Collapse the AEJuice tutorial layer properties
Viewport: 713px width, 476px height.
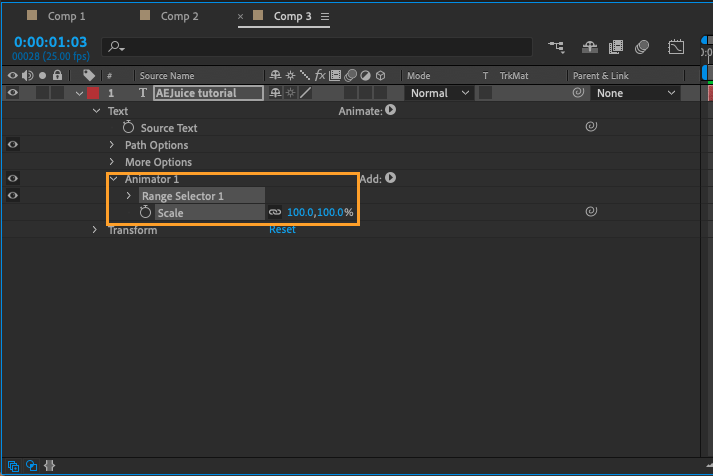click(79, 94)
